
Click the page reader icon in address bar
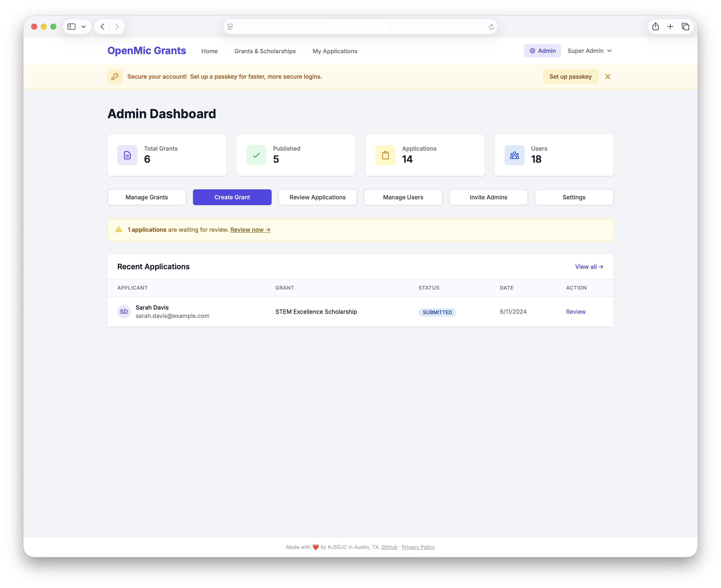tap(230, 27)
